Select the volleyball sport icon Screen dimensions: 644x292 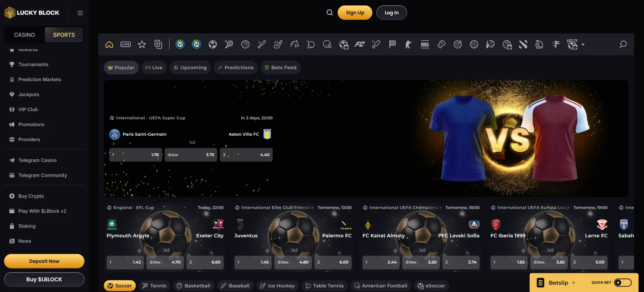474,44
